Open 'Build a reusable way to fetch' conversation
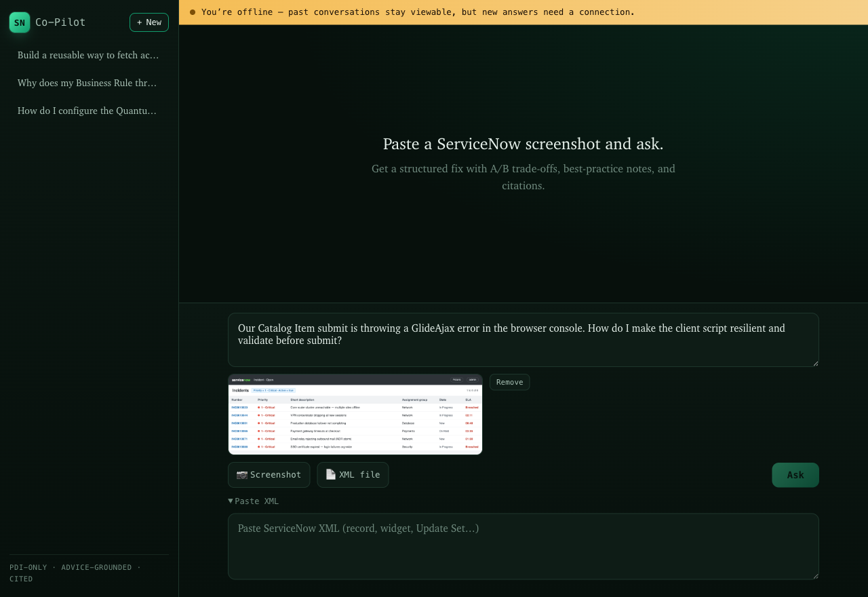868x597 pixels. pyautogui.click(x=89, y=55)
